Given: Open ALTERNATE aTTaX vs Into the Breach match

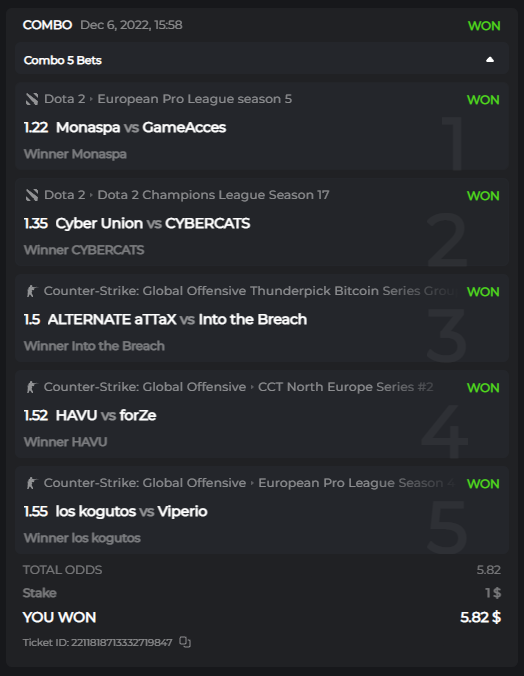Looking at the screenshot, I should click(x=177, y=319).
